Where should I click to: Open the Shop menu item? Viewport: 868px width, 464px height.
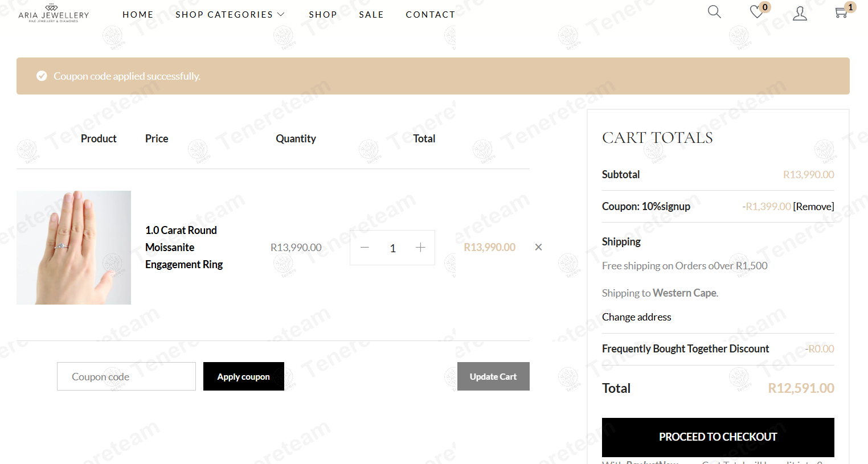(x=323, y=14)
